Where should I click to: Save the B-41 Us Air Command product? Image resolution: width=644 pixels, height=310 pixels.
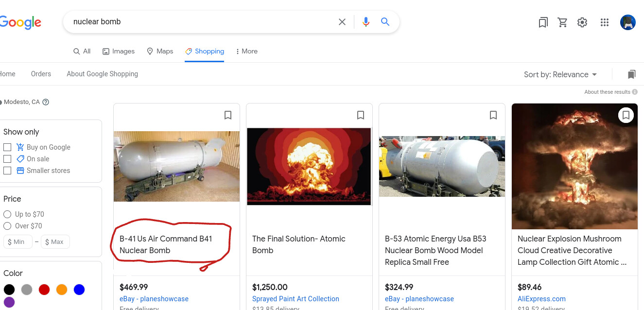228,115
